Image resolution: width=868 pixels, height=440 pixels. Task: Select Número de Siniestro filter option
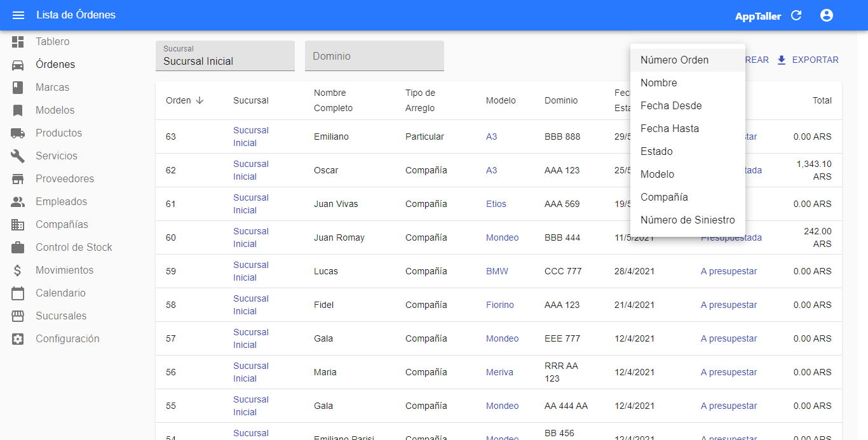click(688, 220)
